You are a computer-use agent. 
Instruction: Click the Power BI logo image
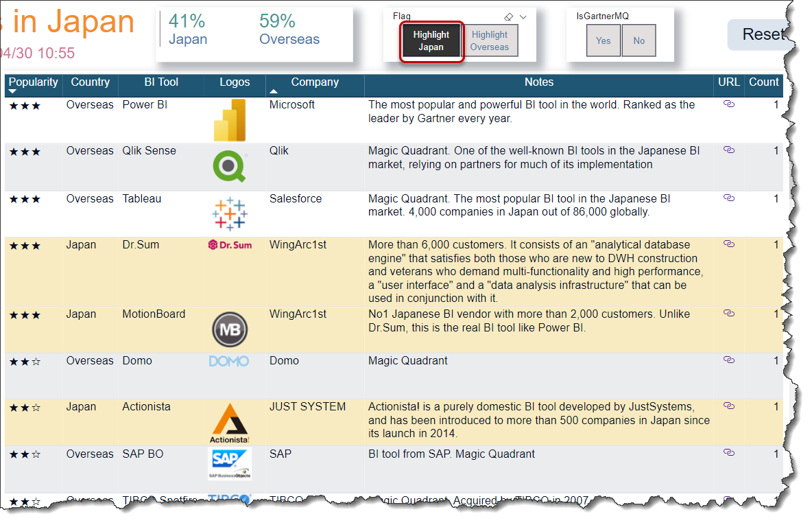point(230,120)
